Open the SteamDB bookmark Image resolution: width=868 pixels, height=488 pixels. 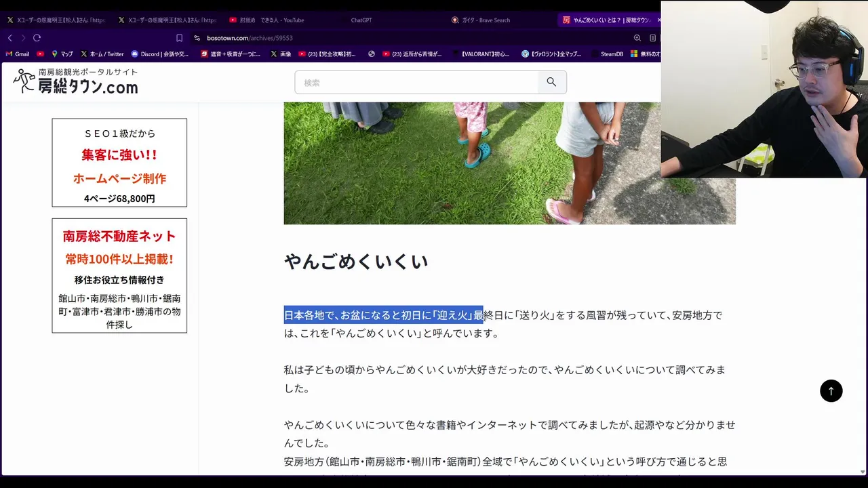click(607, 54)
